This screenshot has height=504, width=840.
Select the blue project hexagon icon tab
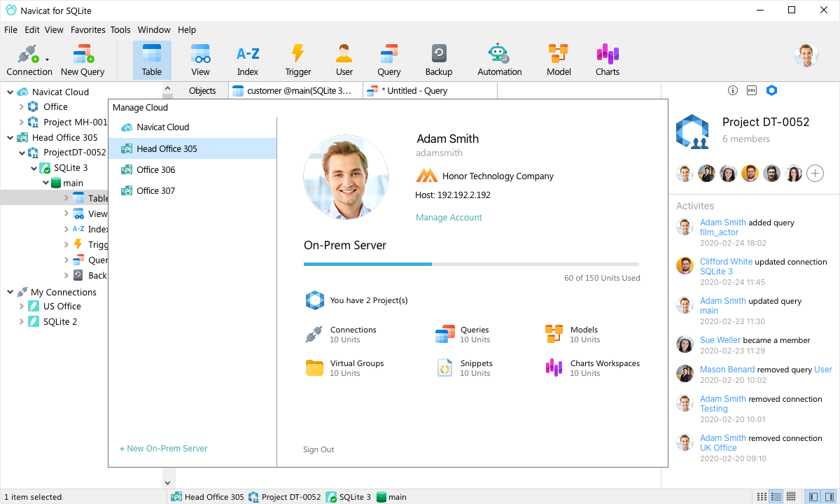point(771,90)
